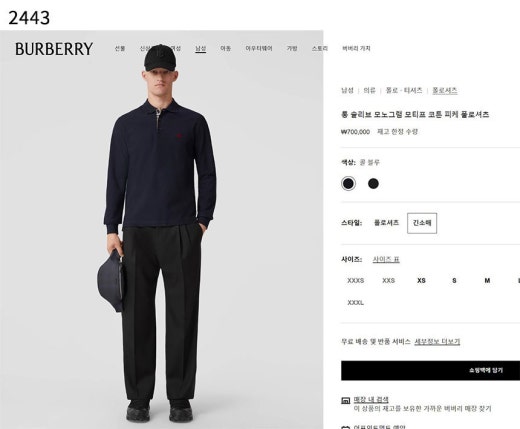Viewport: 520px width, 429px height.
Task: Click the BURBERRY logo
Action: [x=54, y=49]
